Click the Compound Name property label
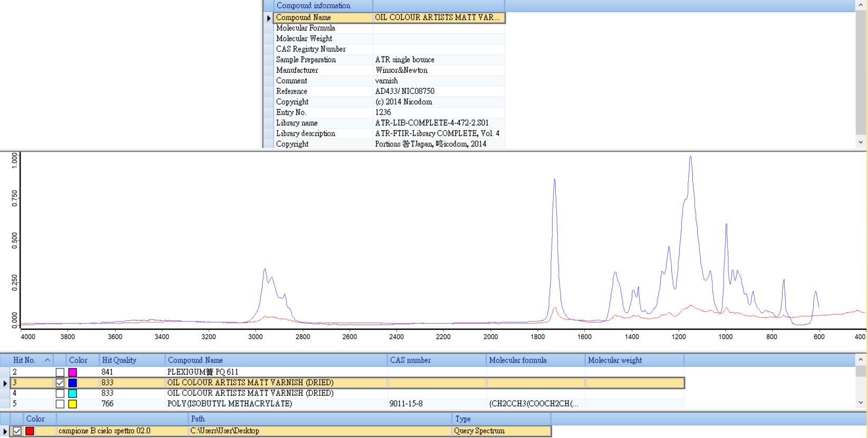This screenshot has width=868, height=438. (x=304, y=17)
